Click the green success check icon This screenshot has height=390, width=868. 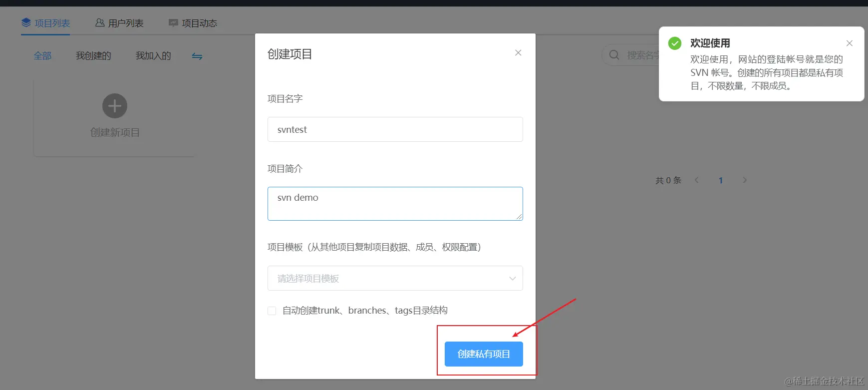tap(675, 43)
